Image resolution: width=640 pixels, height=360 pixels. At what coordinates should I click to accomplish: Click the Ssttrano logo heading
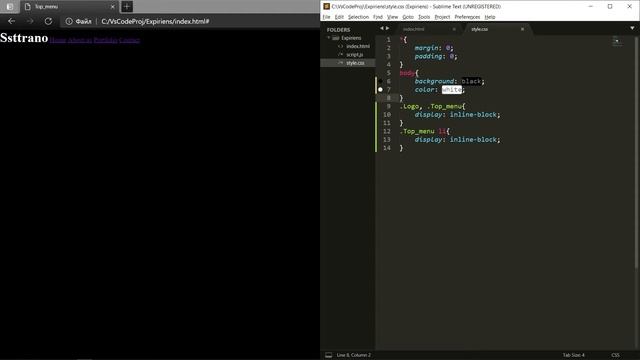click(x=24, y=38)
